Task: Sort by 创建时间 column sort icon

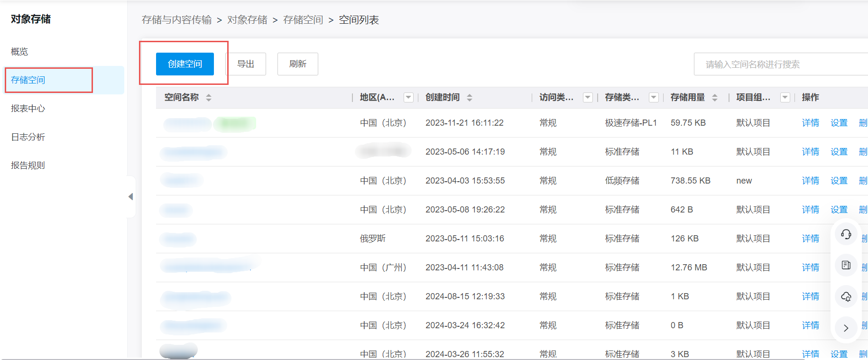Action: (x=470, y=98)
